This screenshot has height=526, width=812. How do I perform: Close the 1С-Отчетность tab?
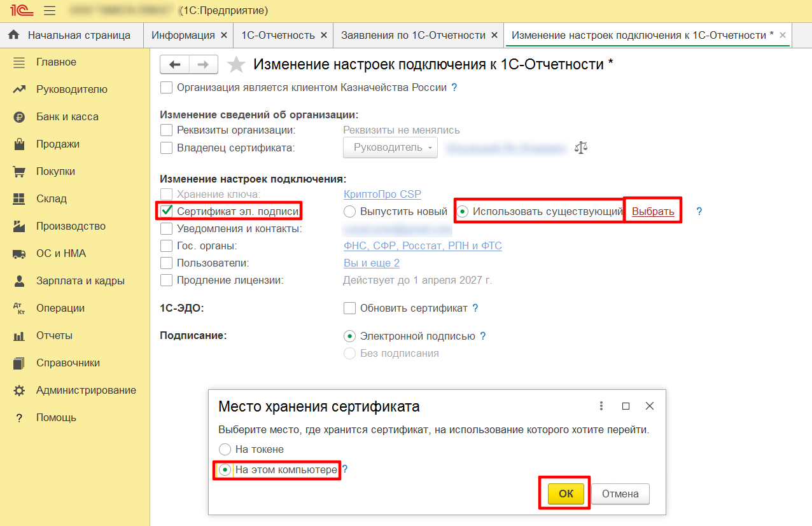(324, 35)
